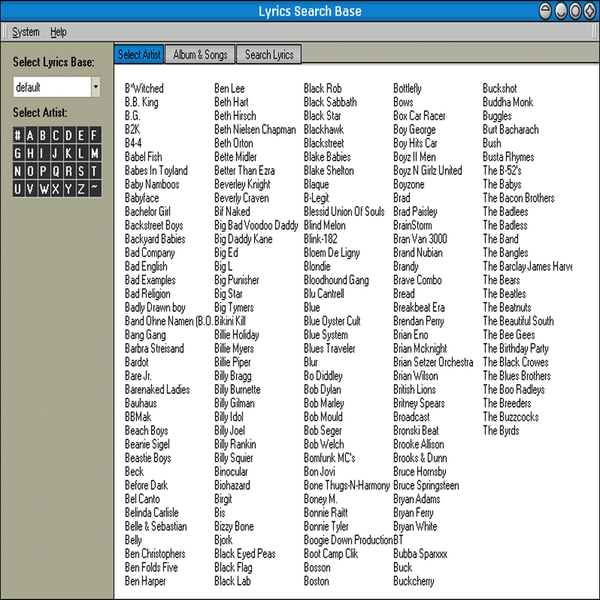Choose letter I in artist keypad
Screen dimensions: 600x600
point(43,153)
